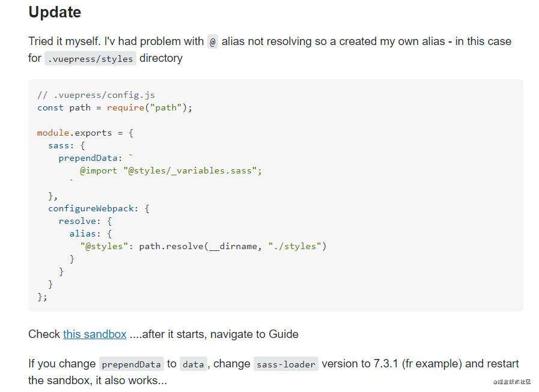Click the resolve: { line
Screen dimensions: 539x392
[x=85, y=221]
